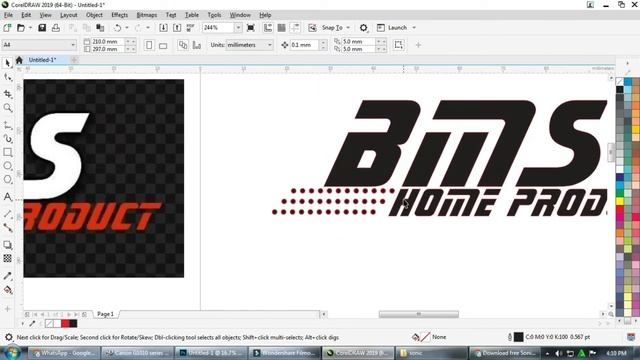Add a new document tab
Viewport: 640px width, 360px height.
[x=74, y=60]
